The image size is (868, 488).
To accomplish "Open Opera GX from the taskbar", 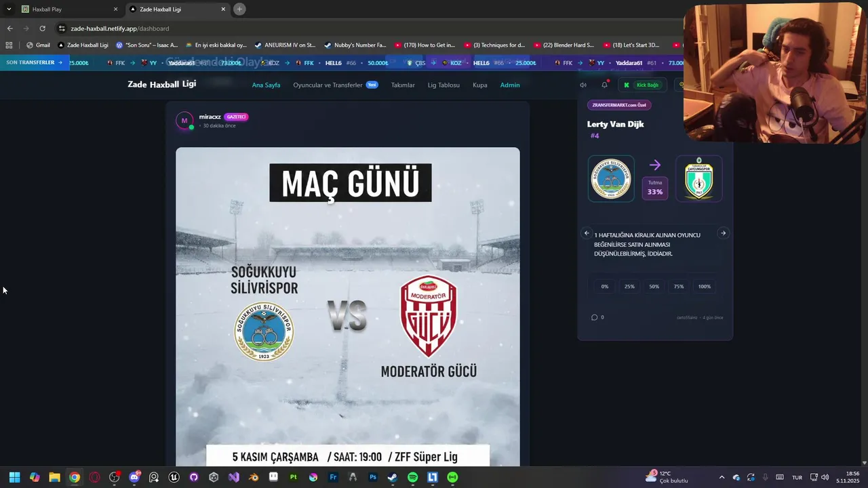I will [94, 477].
